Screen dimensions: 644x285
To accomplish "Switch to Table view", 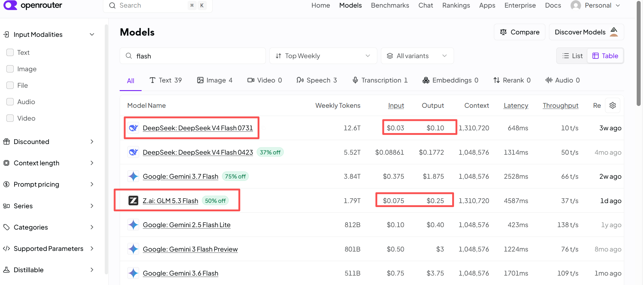I will click(x=605, y=56).
